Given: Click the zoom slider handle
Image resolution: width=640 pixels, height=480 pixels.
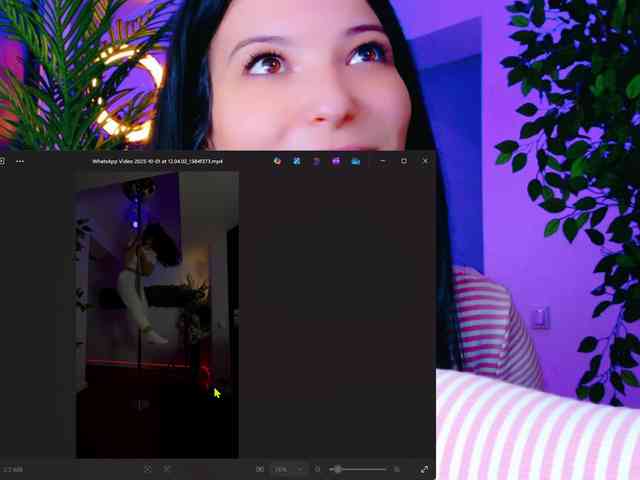Looking at the screenshot, I should coord(338,469).
